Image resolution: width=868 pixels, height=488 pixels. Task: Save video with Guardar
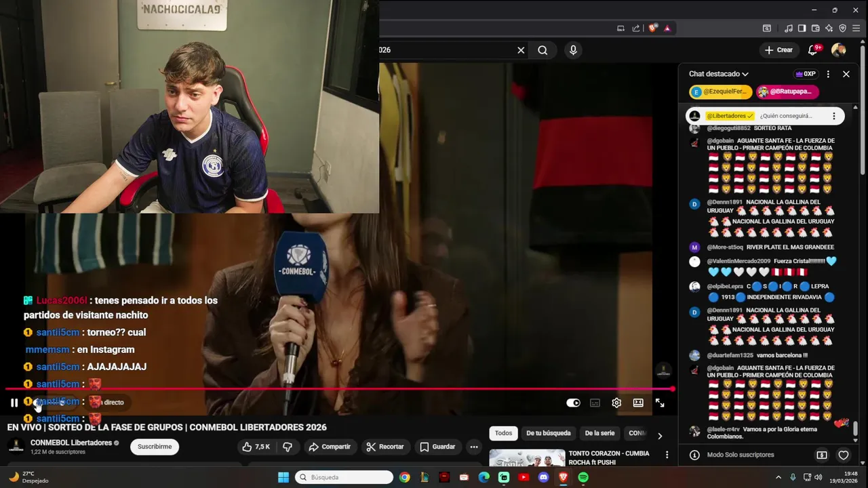437,447
